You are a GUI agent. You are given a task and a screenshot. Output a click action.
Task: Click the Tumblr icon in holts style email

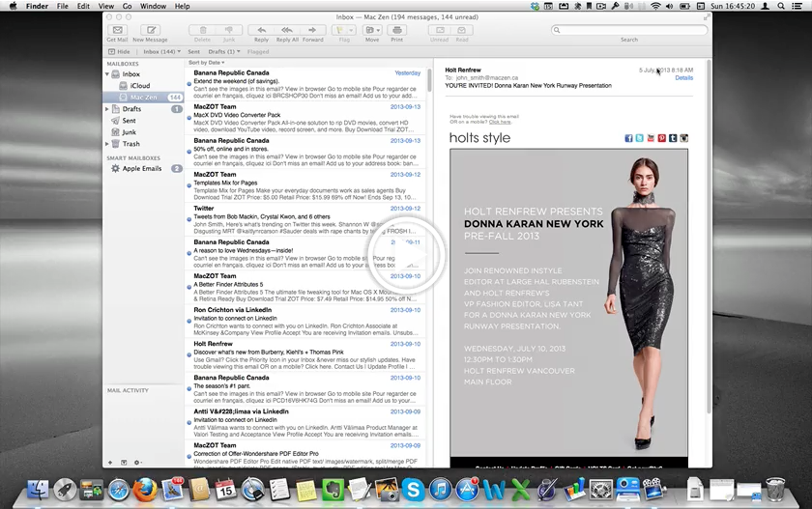(x=673, y=138)
